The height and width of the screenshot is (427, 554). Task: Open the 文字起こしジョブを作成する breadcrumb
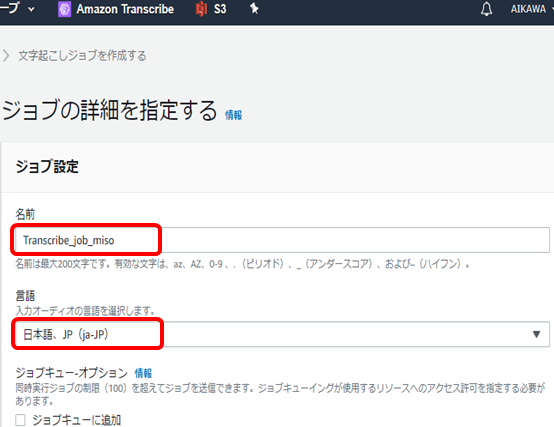tap(82, 56)
